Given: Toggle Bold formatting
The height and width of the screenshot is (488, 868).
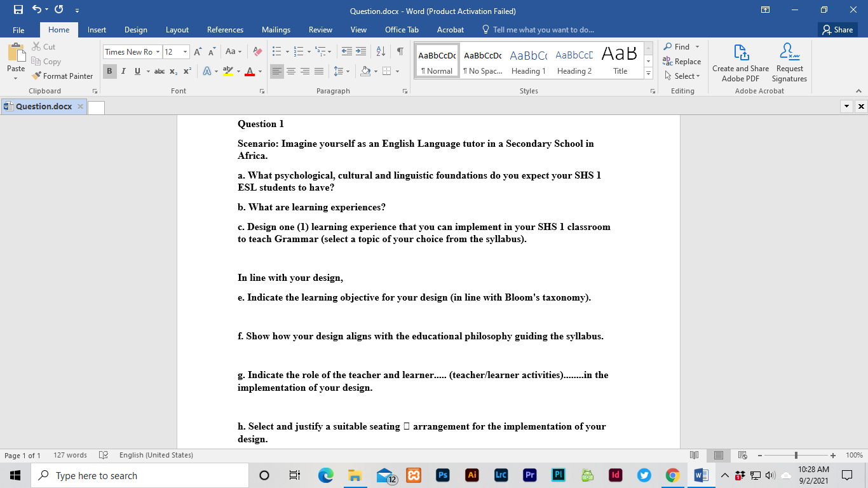Looking at the screenshot, I should (109, 71).
